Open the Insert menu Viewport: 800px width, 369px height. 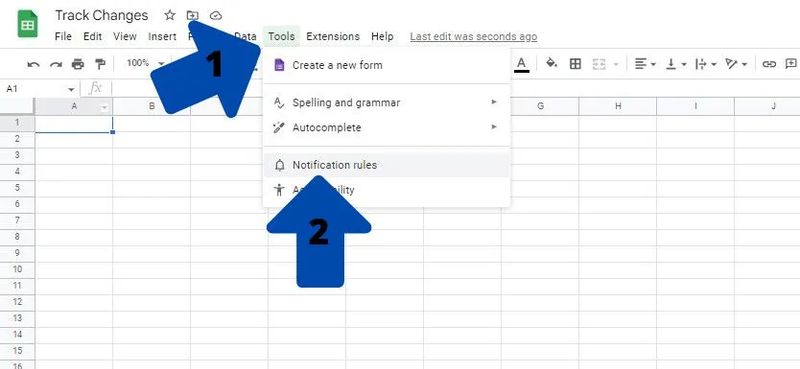pyautogui.click(x=162, y=37)
